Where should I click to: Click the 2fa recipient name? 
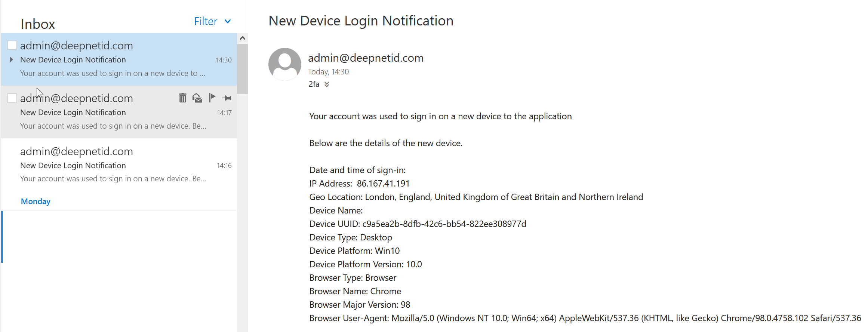(314, 84)
